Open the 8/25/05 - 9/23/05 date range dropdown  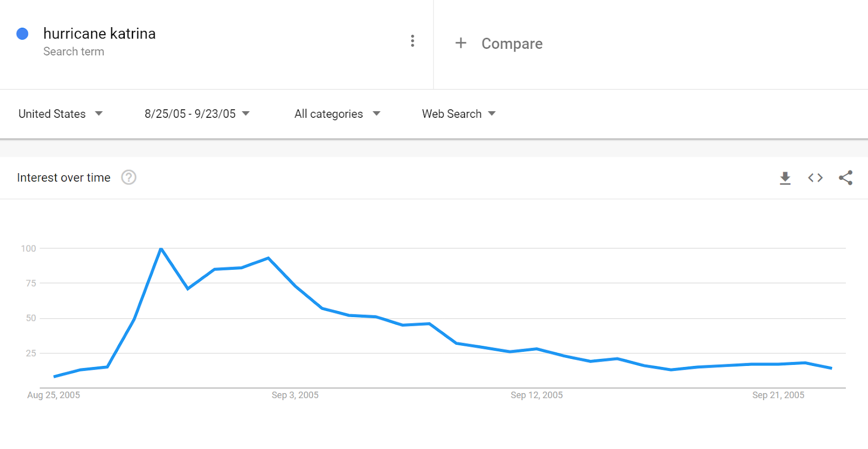point(197,114)
